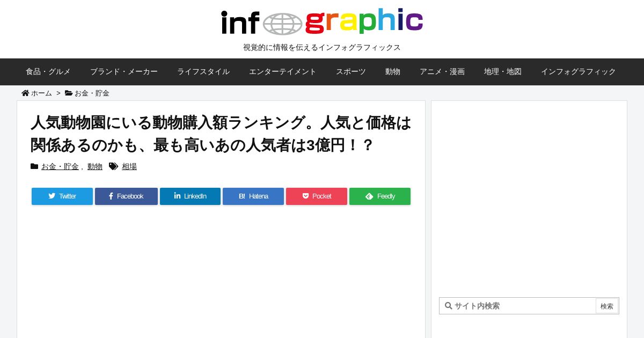Viewport: 644px width, 338px height.
Task: Click the 検索 search button
Action: pyautogui.click(x=607, y=306)
